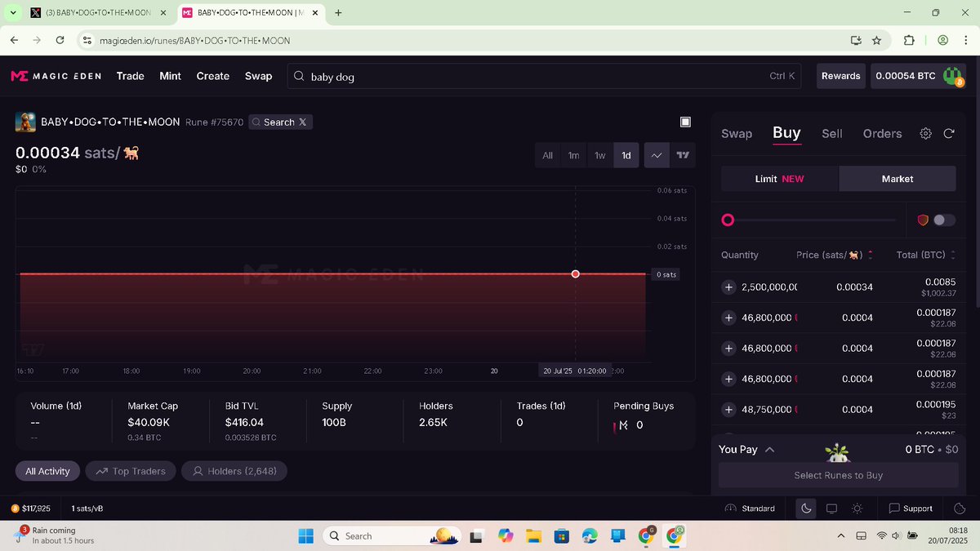Click the 1 sats/vB fee indicator
980x551 pixels.
point(87,509)
